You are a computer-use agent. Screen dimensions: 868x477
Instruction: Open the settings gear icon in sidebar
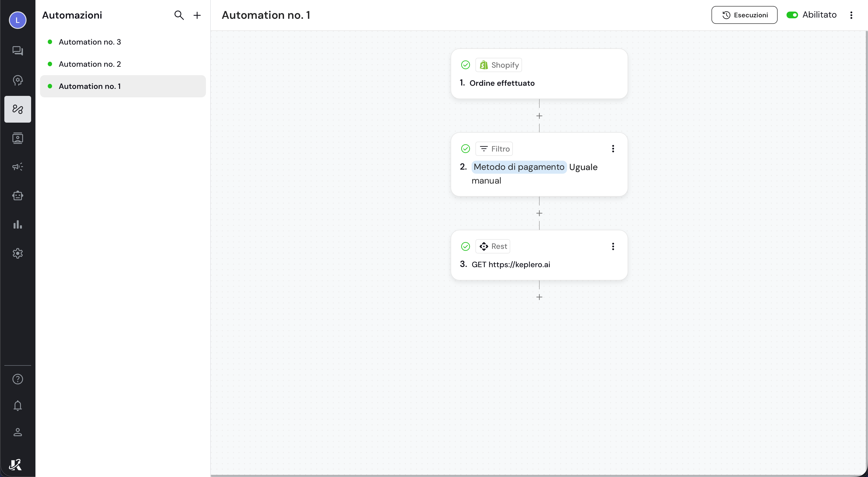(18, 253)
